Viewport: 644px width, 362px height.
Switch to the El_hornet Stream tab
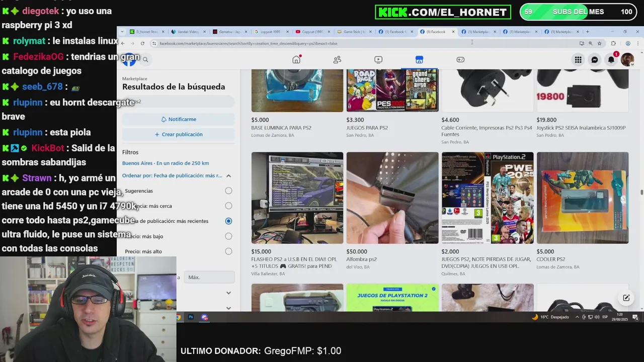(x=146, y=32)
